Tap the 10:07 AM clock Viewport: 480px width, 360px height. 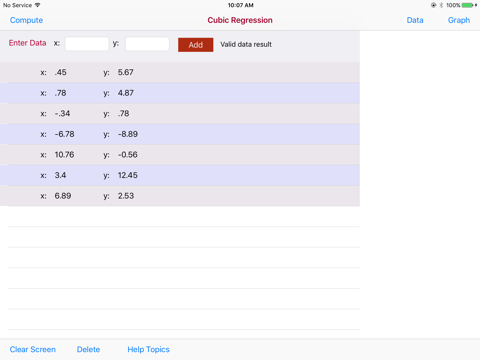coord(241,5)
